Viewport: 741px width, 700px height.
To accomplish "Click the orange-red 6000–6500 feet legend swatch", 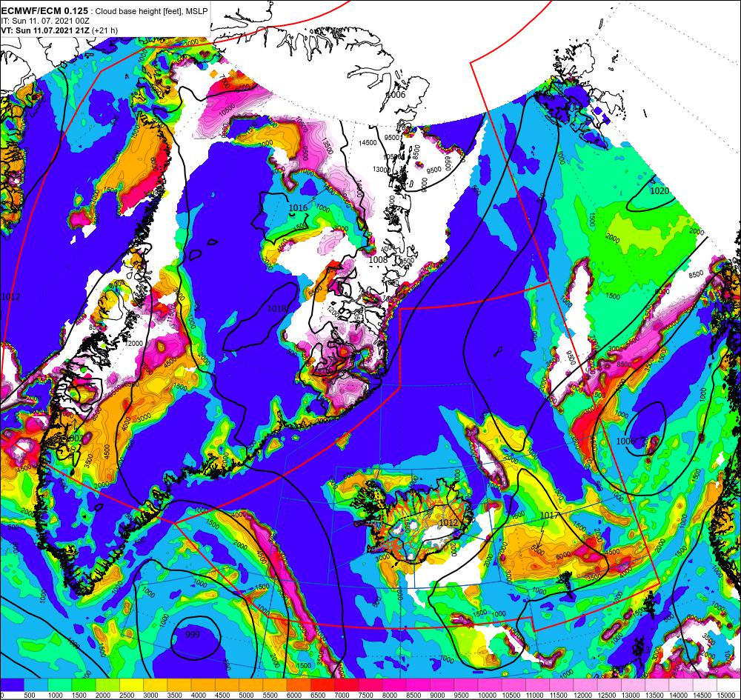I will (299, 684).
